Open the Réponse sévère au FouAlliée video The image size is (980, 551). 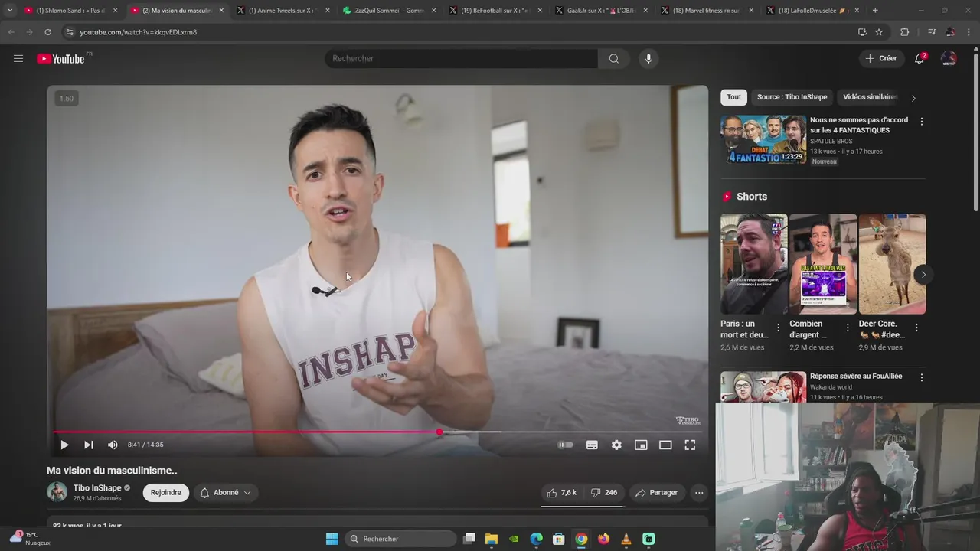856,377
